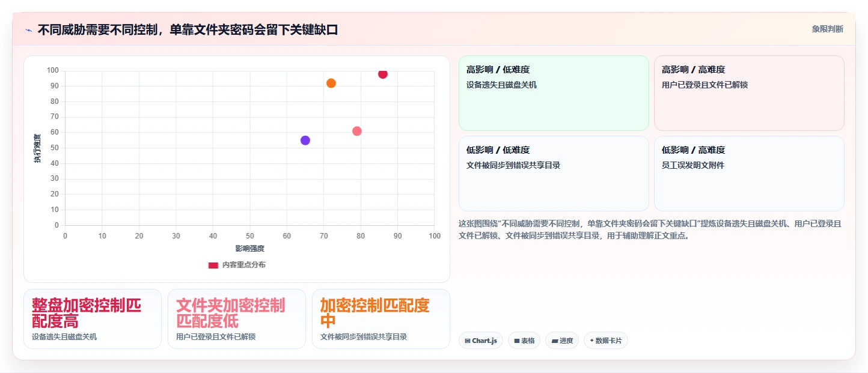868x373 pixels.
Task: Open the 高影响 / 高难度 quadrant card
Action: coord(749,93)
